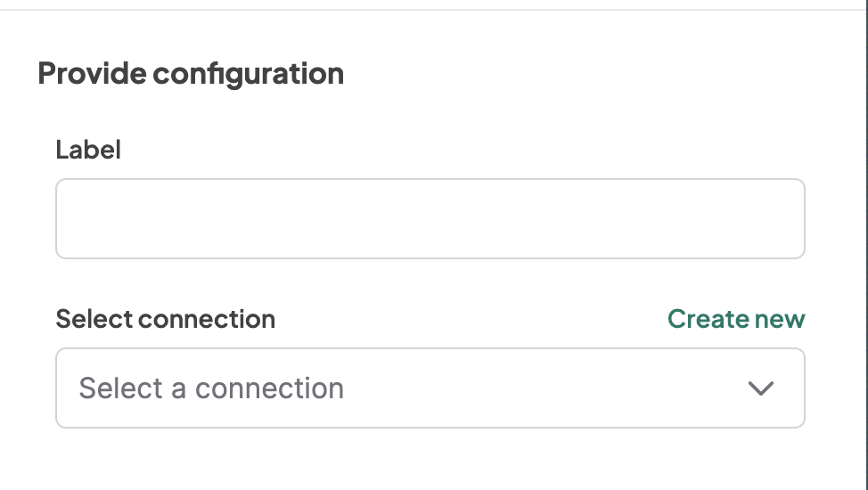Toggle the connection picker open with its caret
Image resolution: width=868 pixels, height=490 pixels.
[760, 388]
